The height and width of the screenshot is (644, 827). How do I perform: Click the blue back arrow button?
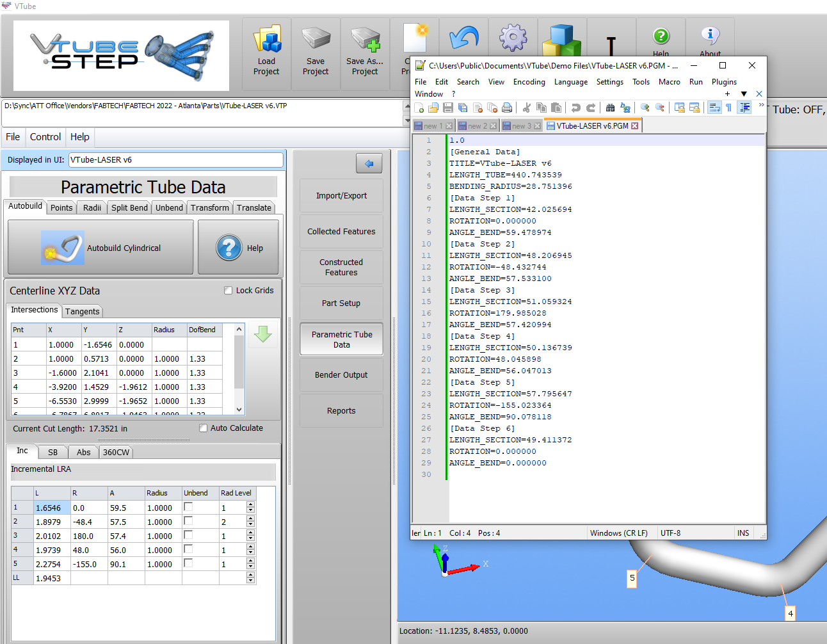tap(369, 164)
